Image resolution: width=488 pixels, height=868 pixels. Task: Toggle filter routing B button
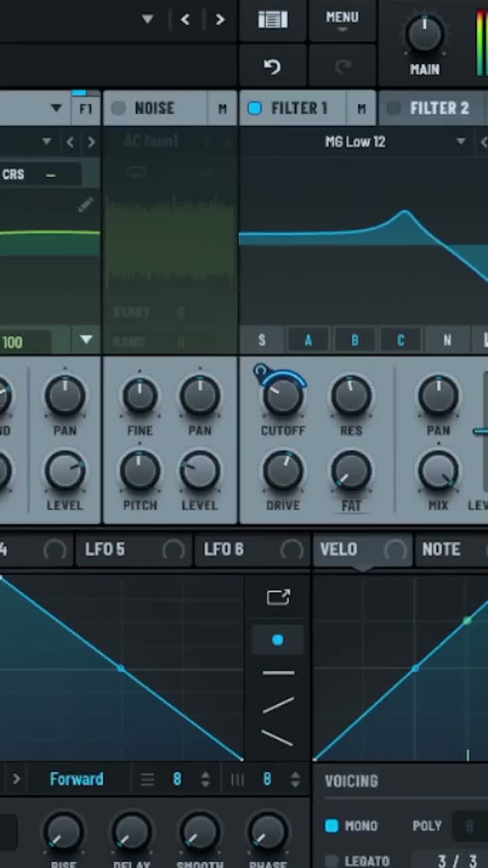354,340
